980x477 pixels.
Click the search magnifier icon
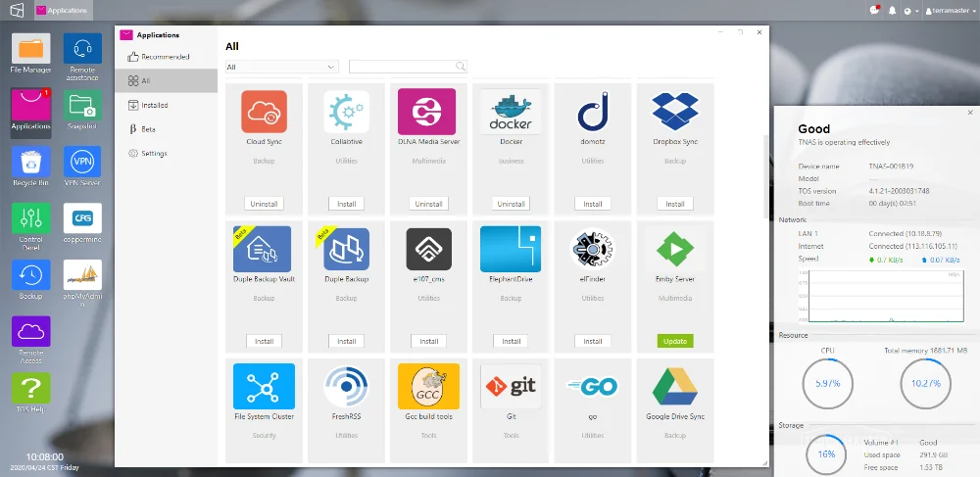pos(461,67)
